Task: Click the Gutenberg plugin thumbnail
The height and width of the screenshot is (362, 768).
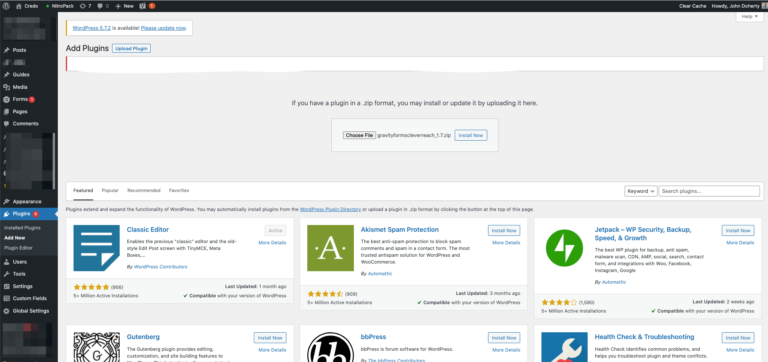Action: pos(96,347)
